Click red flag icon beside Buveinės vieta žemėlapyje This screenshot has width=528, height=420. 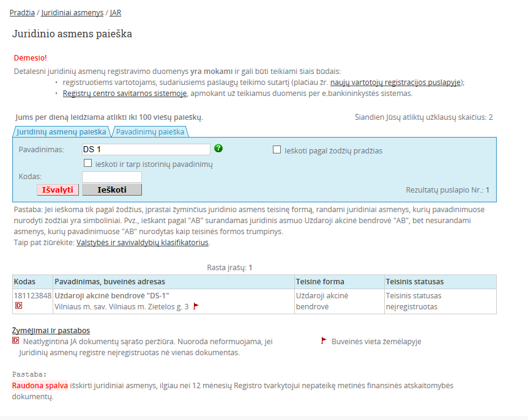point(324,341)
